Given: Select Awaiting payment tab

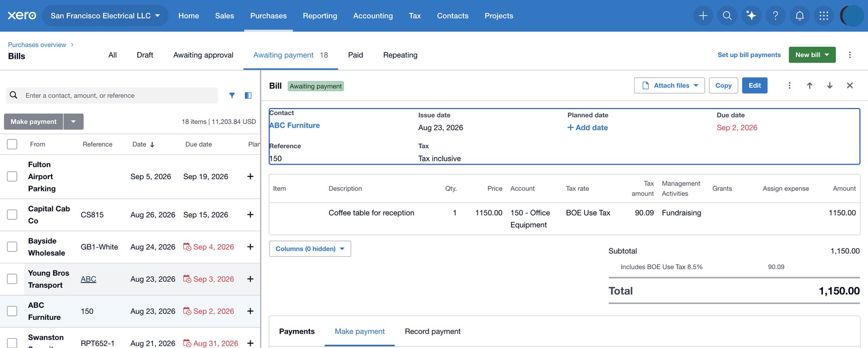Looking at the screenshot, I should click(x=291, y=55).
